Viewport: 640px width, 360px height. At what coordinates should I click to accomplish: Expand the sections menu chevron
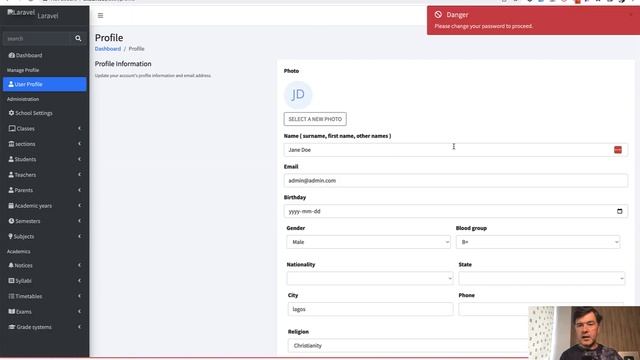[x=79, y=144]
